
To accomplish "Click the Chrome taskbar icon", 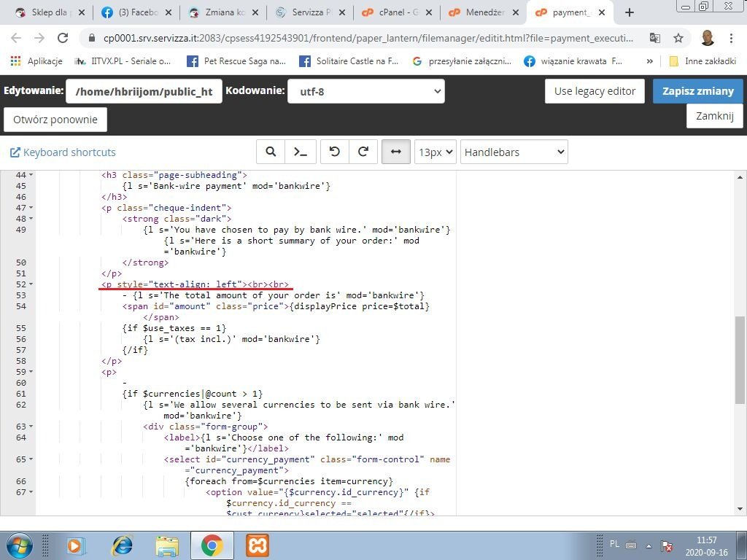I will click(212, 545).
